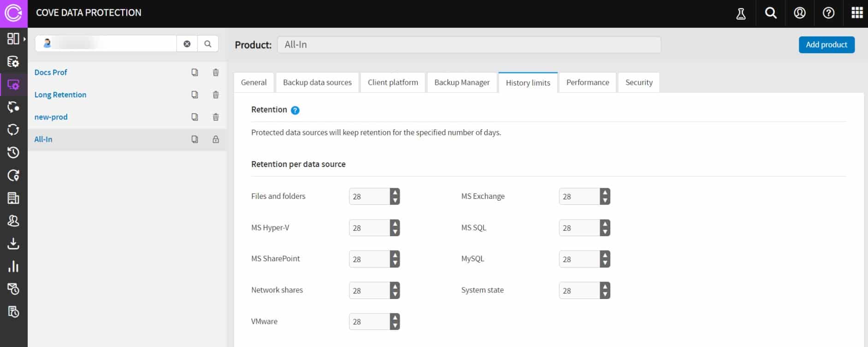The height and width of the screenshot is (347, 868).
Task: Click the MySQL retention value field
Action: pyautogui.click(x=579, y=259)
